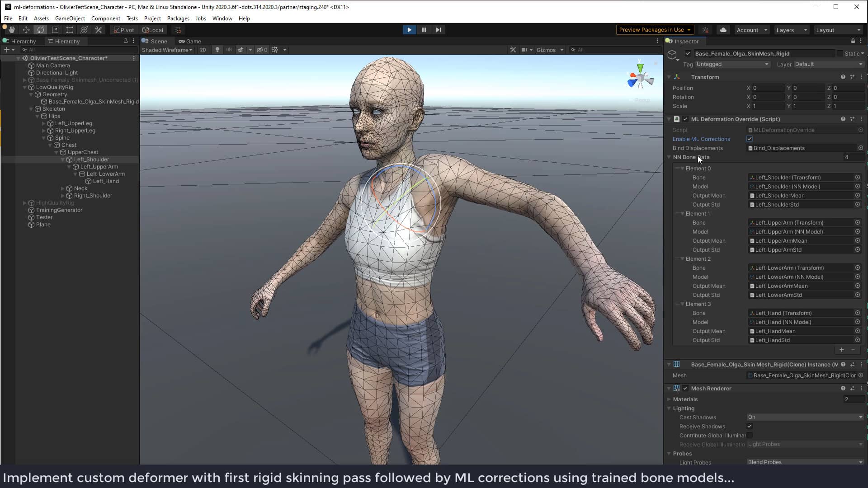This screenshot has height=488, width=868.
Task: Toggle Enable ML Corrections checkbox
Action: pyautogui.click(x=749, y=139)
